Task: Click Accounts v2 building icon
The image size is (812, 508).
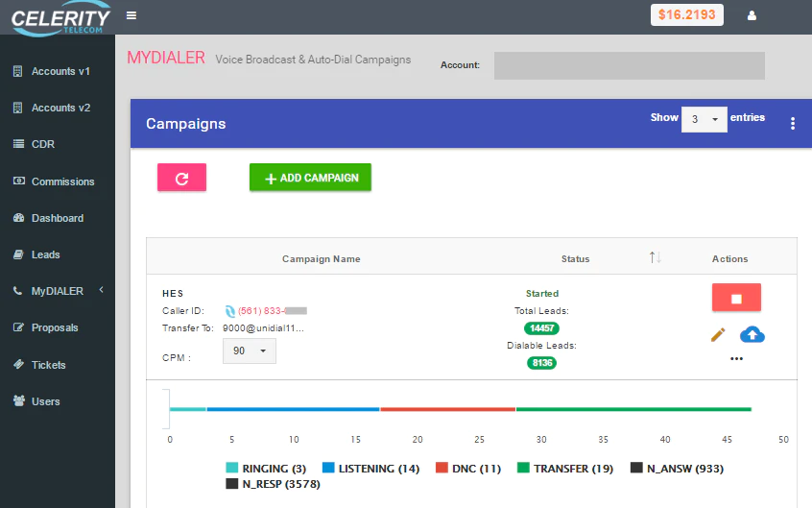Action: click(x=17, y=108)
